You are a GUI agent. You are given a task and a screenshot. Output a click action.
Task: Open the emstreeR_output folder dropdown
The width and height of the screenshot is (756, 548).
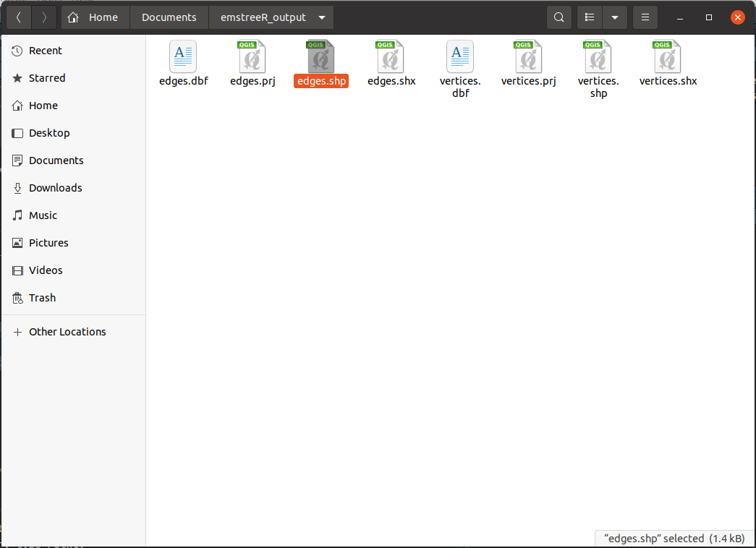(x=321, y=17)
